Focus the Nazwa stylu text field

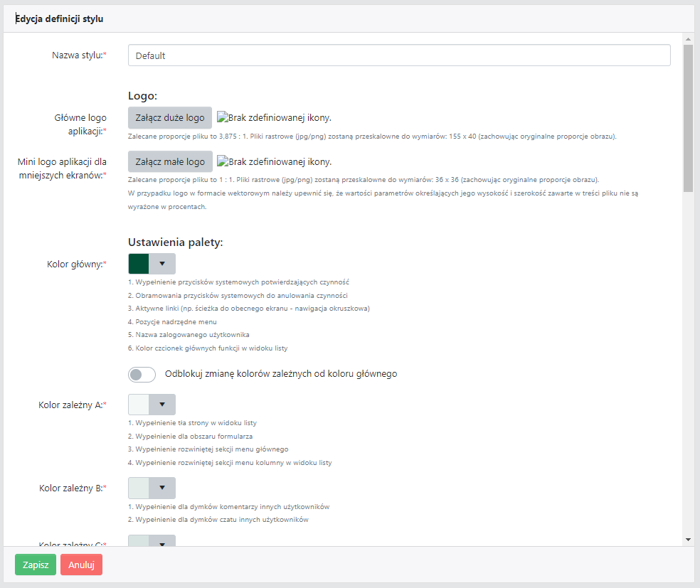pos(399,55)
